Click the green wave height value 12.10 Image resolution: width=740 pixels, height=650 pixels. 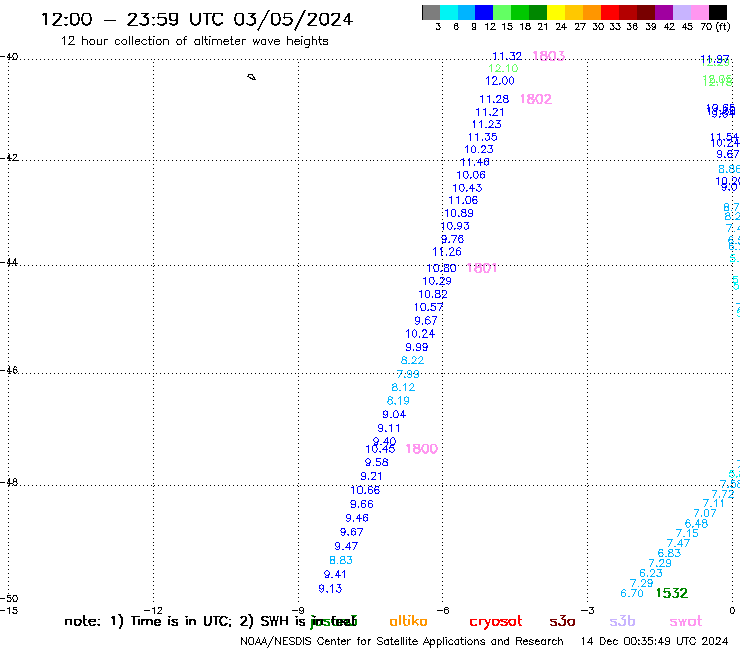(503, 68)
